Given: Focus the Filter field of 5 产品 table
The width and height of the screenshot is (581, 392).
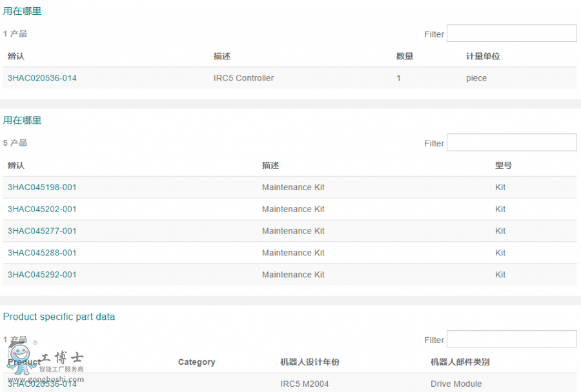Looking at the screenshot, I should (x=511, y=142).
